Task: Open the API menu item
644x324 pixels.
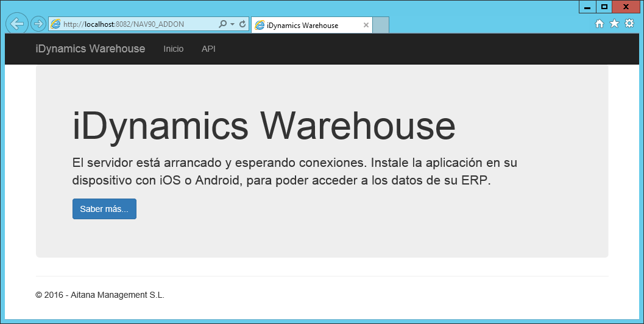Action: 208,49
